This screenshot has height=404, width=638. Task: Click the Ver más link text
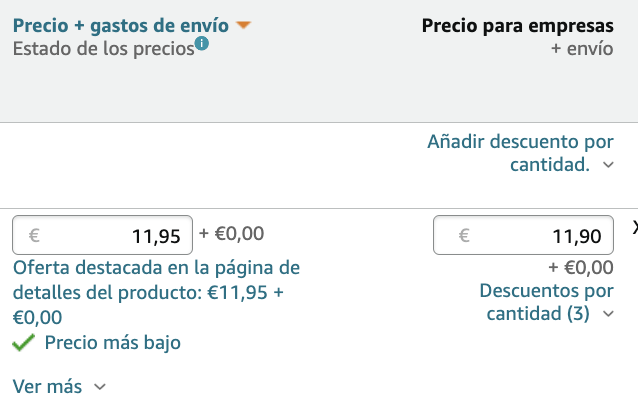click(47, 387)
